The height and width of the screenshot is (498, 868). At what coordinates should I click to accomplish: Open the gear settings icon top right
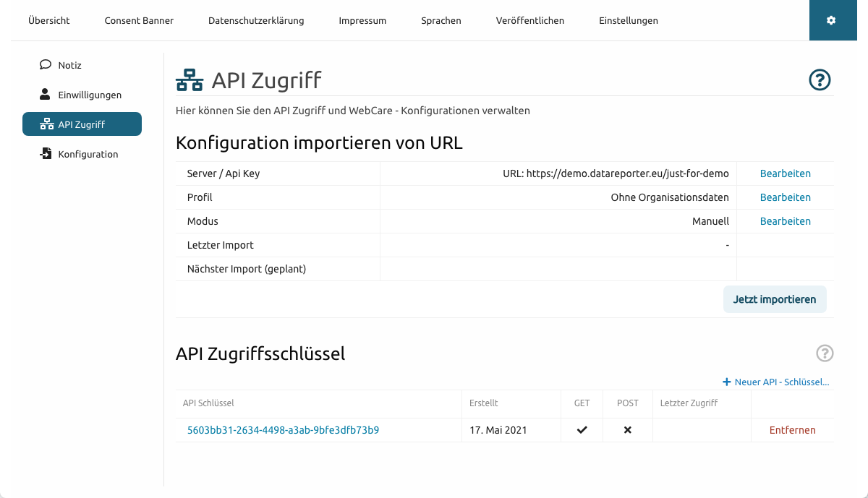tap(831, 20)
